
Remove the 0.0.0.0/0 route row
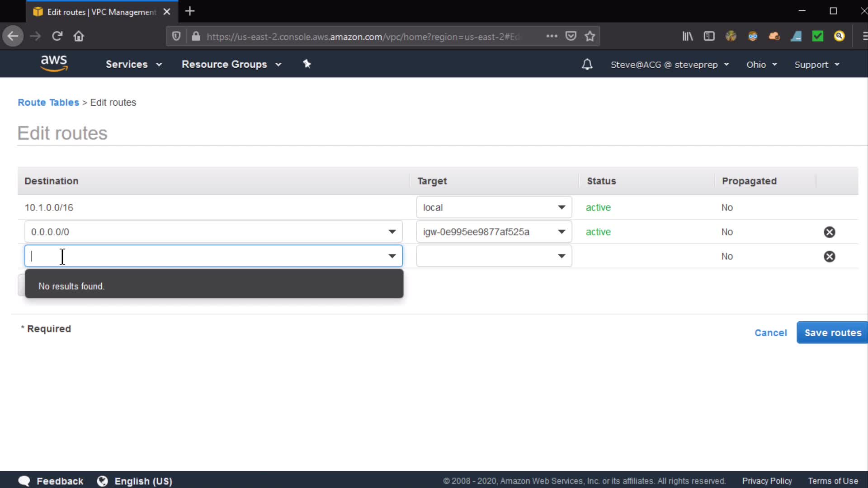pos(829,232)
